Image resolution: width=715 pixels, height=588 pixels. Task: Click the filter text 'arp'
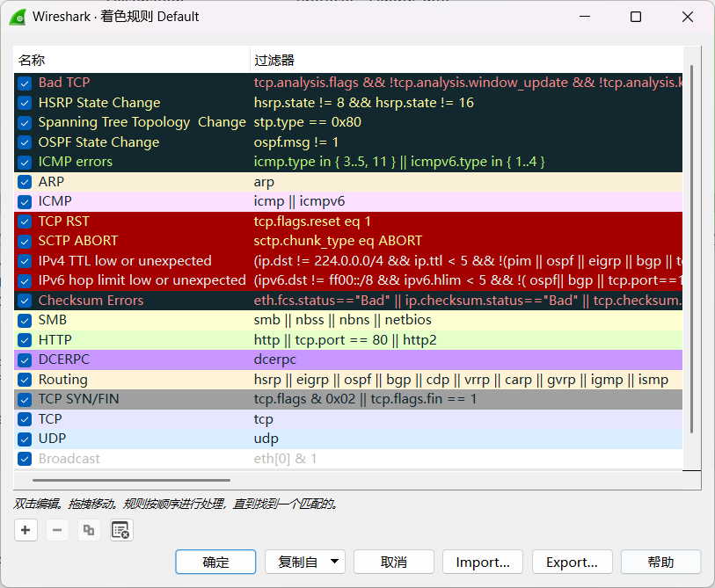coord(264,182)
